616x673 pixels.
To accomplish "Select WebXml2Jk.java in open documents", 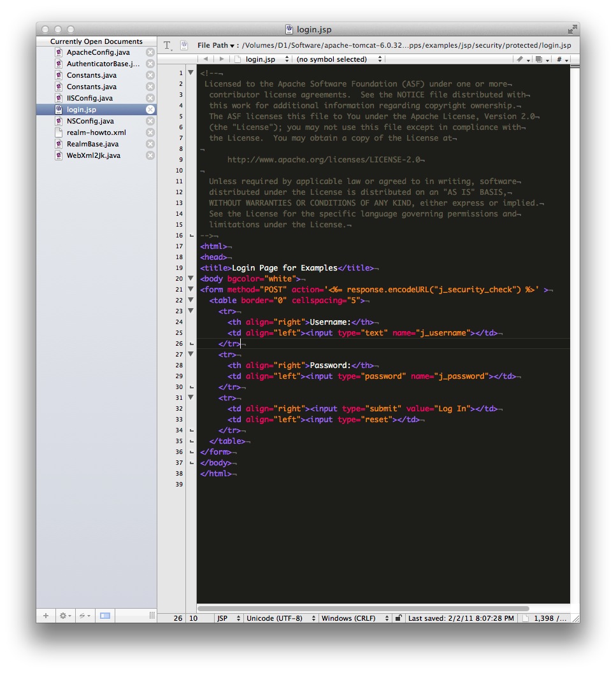I will pos(96,155).
